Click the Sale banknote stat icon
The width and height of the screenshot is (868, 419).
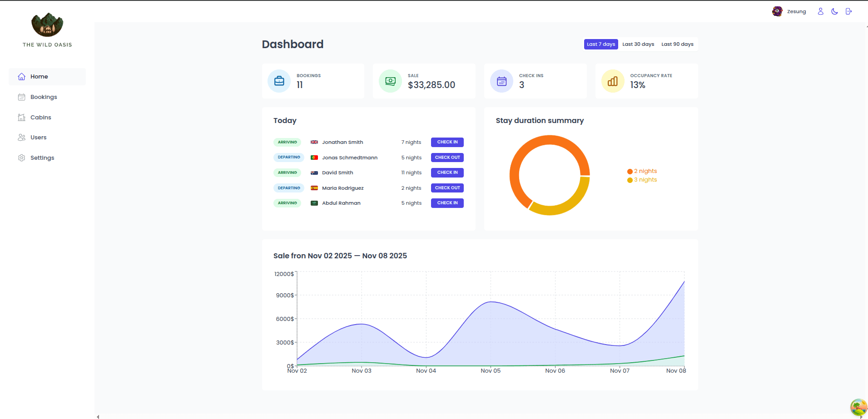point(390,81)
